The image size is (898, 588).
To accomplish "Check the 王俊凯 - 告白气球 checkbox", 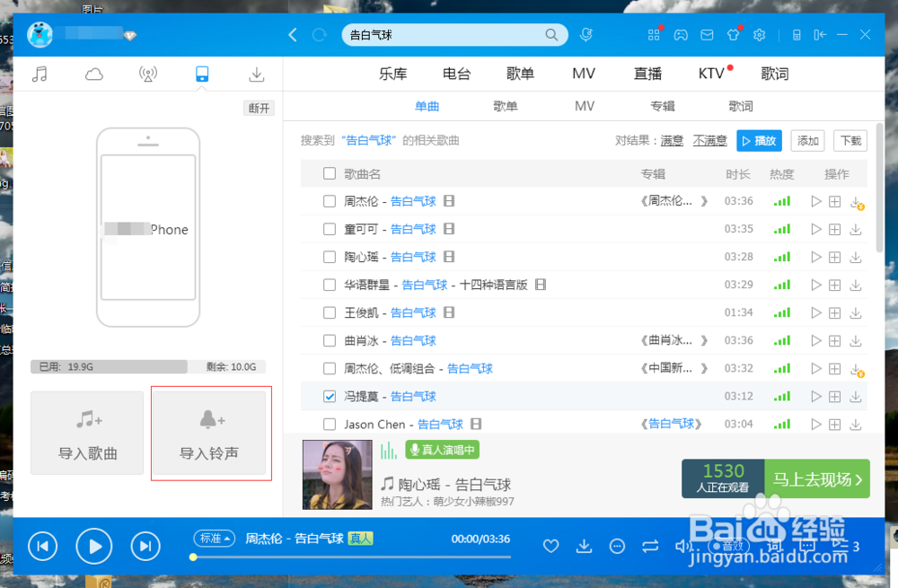I will coord(330,312).
